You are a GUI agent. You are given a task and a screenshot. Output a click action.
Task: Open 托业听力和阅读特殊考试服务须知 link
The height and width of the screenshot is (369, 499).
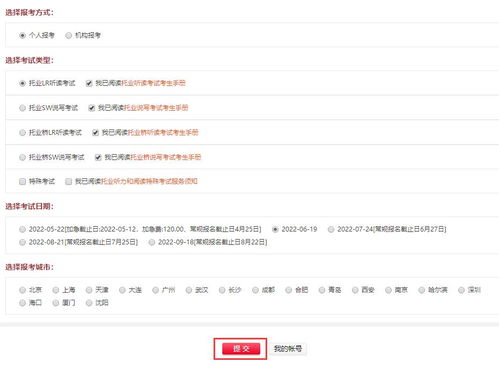click(x=149, y=181)
